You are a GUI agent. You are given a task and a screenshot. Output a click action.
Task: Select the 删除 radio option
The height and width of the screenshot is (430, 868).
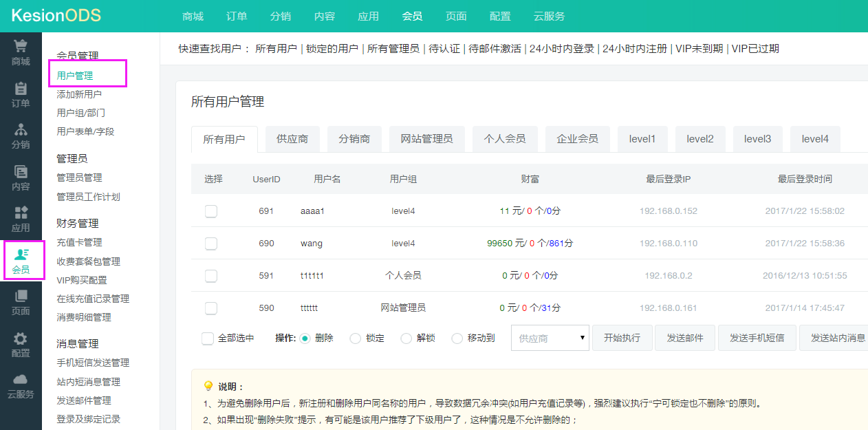pyautogui.click(x=305, y=338)
